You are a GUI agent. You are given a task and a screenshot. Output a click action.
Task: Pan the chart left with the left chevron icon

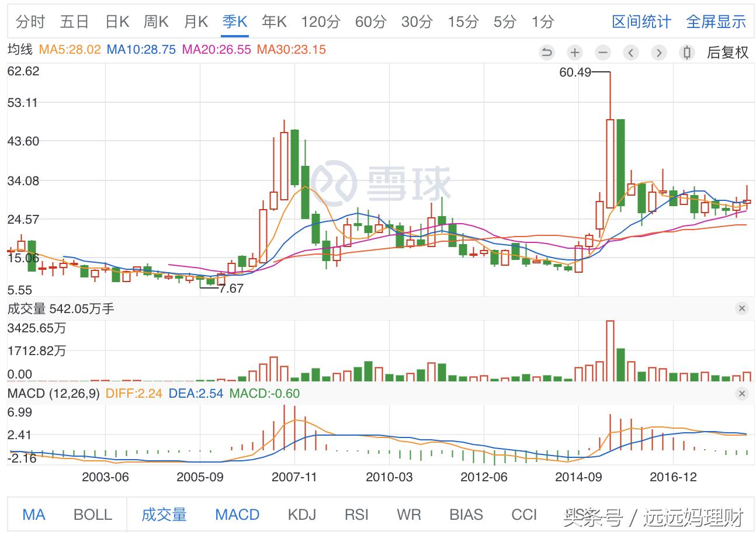pos(631,53)
